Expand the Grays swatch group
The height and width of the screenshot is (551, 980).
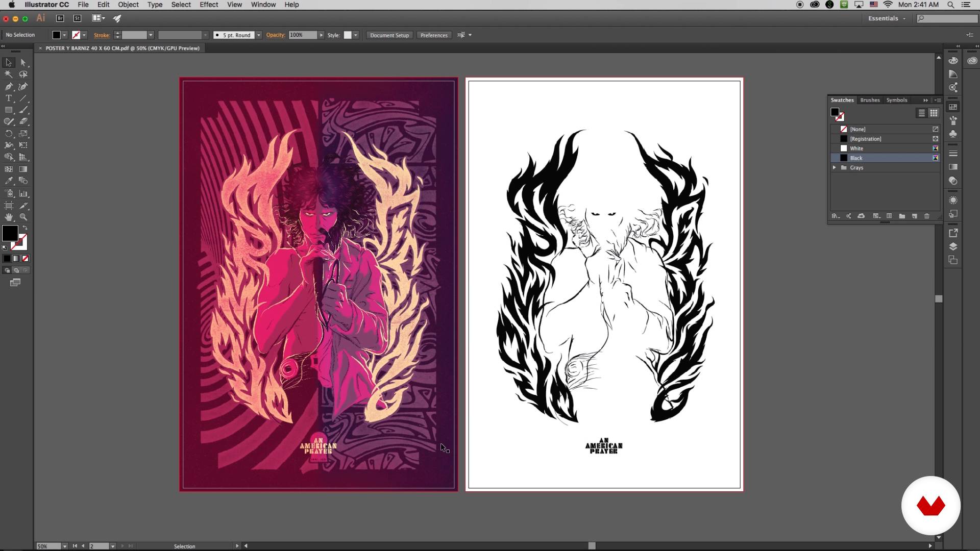click(835, 167)
